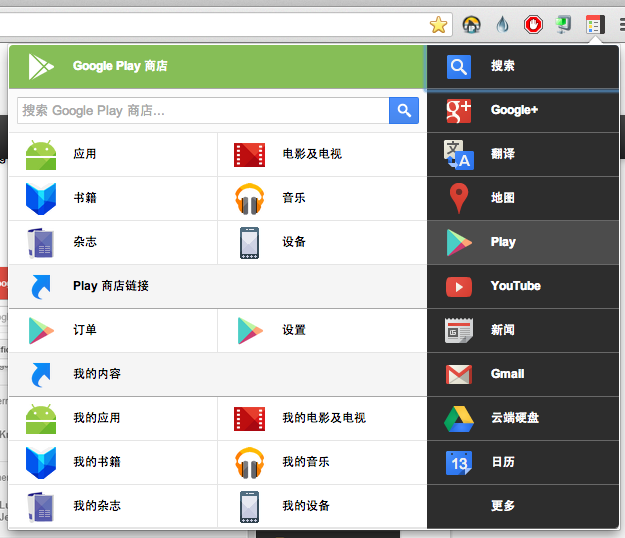Click the red stop-hand extension icon
Image resolution: width=625 pixels, height=538 pixels.
point(533,25)
